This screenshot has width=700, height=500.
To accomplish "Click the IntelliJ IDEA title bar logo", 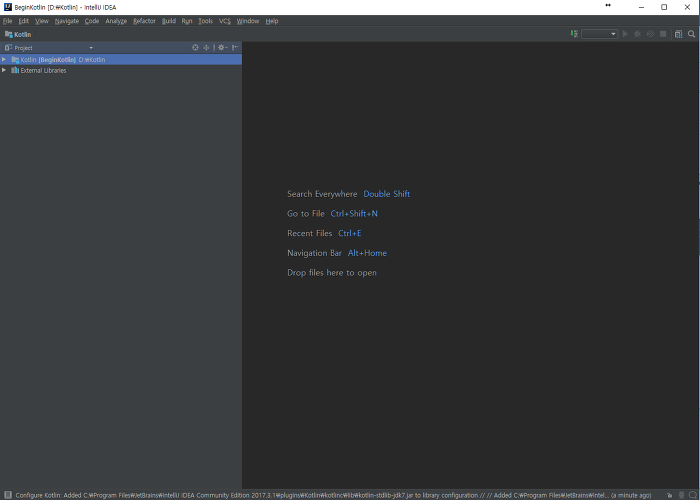I will 8,7.
